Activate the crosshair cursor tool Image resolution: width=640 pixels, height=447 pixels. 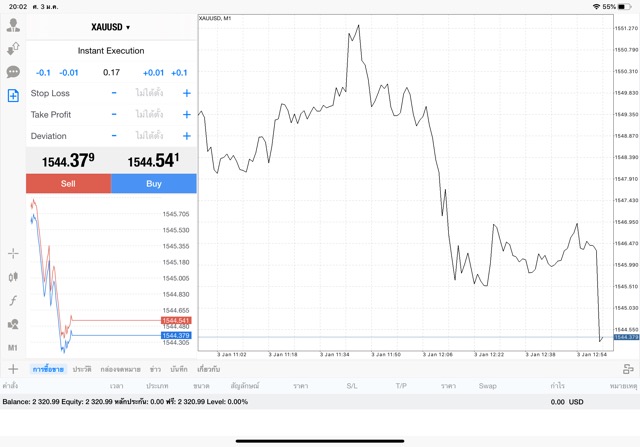tap(13, 253)
